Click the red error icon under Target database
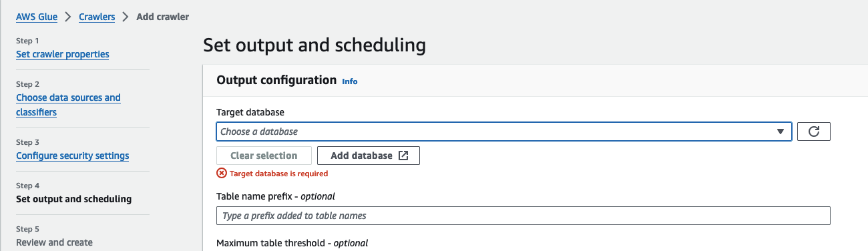 click(221, 173)
